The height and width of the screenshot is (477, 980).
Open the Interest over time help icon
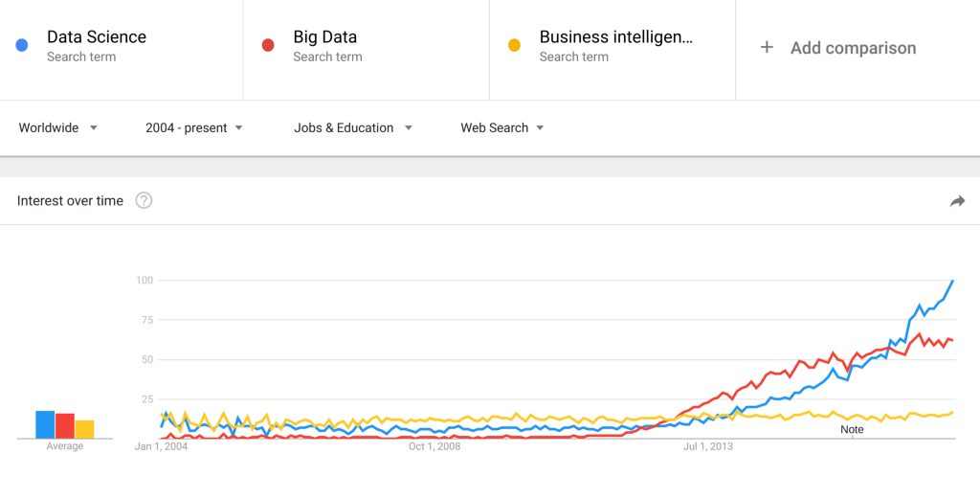point(144,200)
